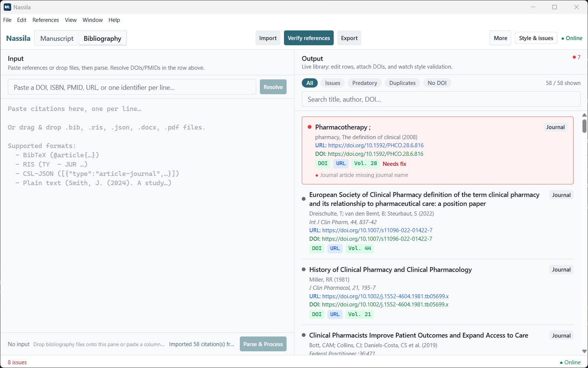The image size is (588, 368).
Task: Click the scrollbar up arrow in output list
Action: pos(584,115)
